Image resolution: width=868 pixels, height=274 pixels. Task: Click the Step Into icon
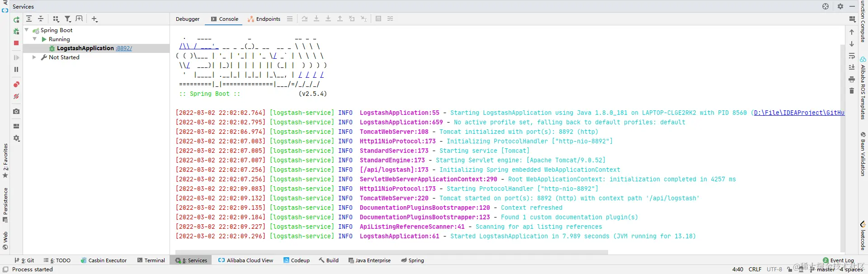pyautogui.click(x=316, y=19)
